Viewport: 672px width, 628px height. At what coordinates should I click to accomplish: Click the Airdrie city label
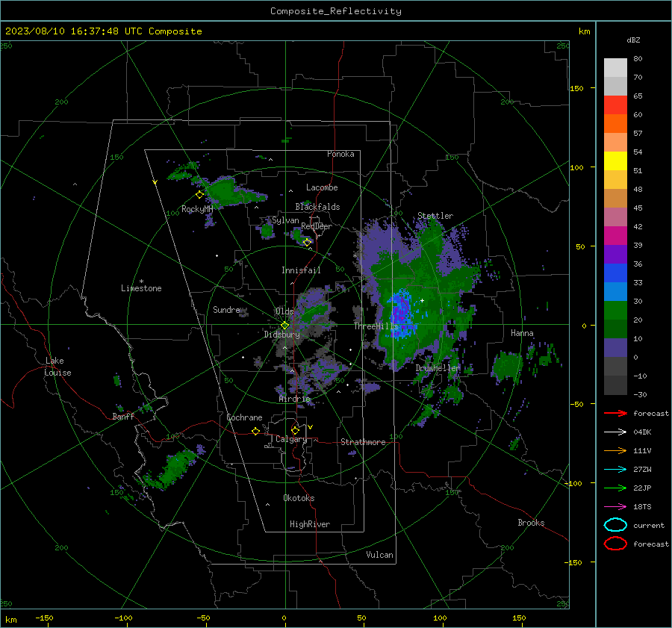[x=294, y=399]
